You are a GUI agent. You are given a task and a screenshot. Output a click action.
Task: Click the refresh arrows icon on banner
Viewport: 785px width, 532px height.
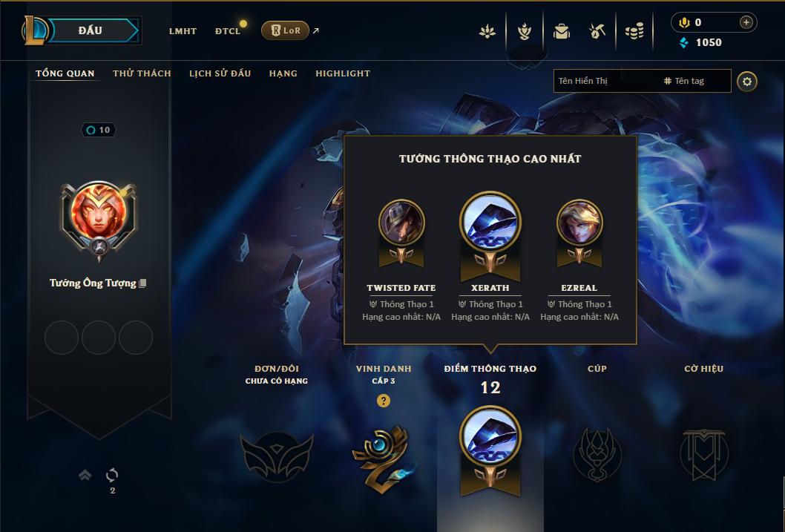[x=112, y=474]
